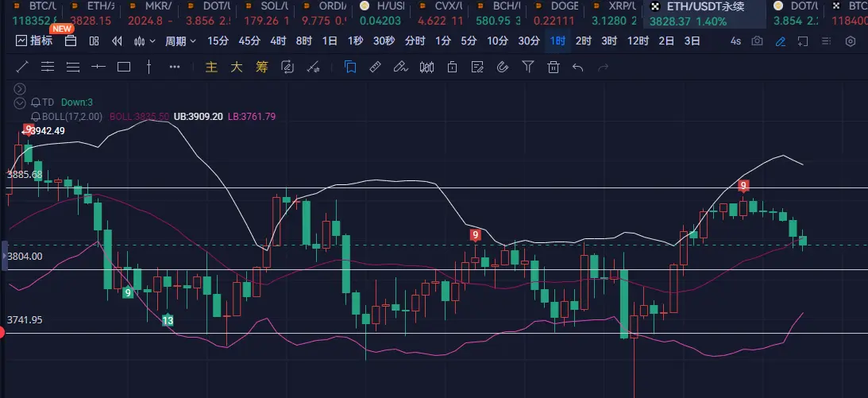
Task: Toggle the blue drawing pencil icon
Action: [781, 41]
